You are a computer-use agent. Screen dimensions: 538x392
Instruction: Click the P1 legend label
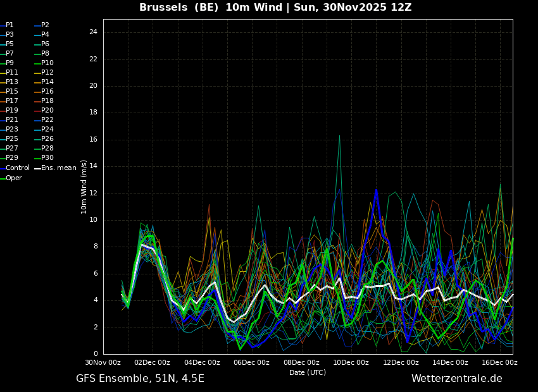pyautogui.click(x=9, y=25)
